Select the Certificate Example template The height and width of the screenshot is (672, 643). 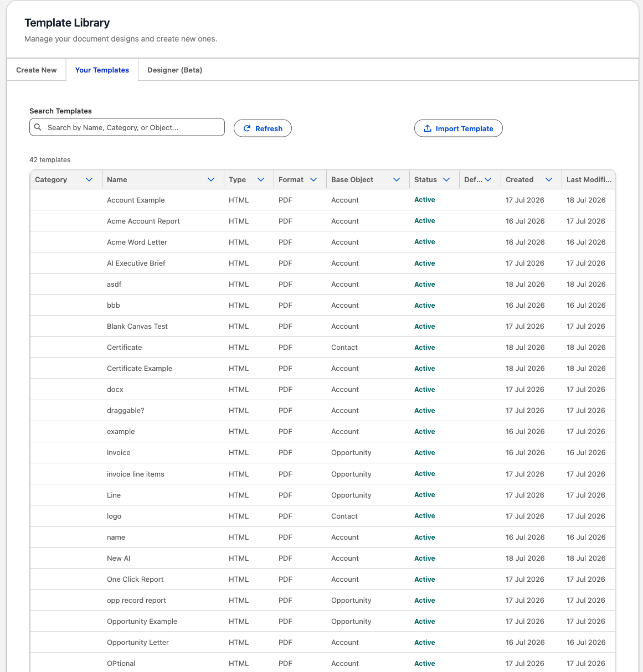click(140, 368)
